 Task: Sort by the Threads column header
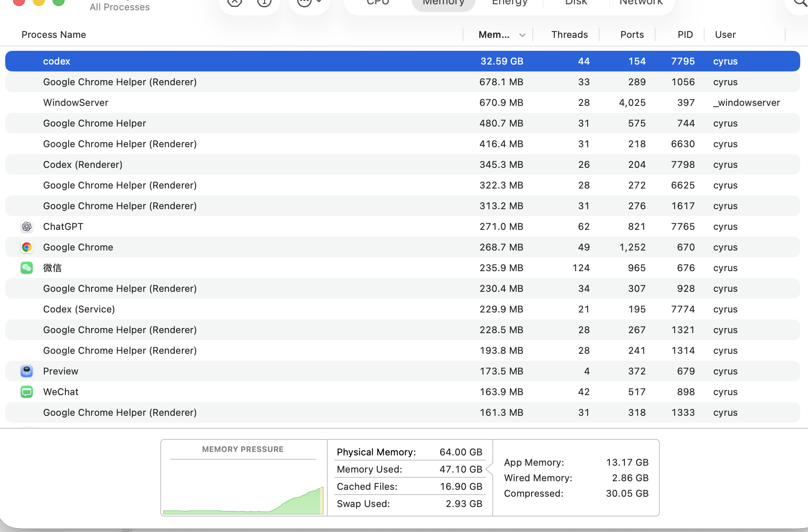coord(569,34)
